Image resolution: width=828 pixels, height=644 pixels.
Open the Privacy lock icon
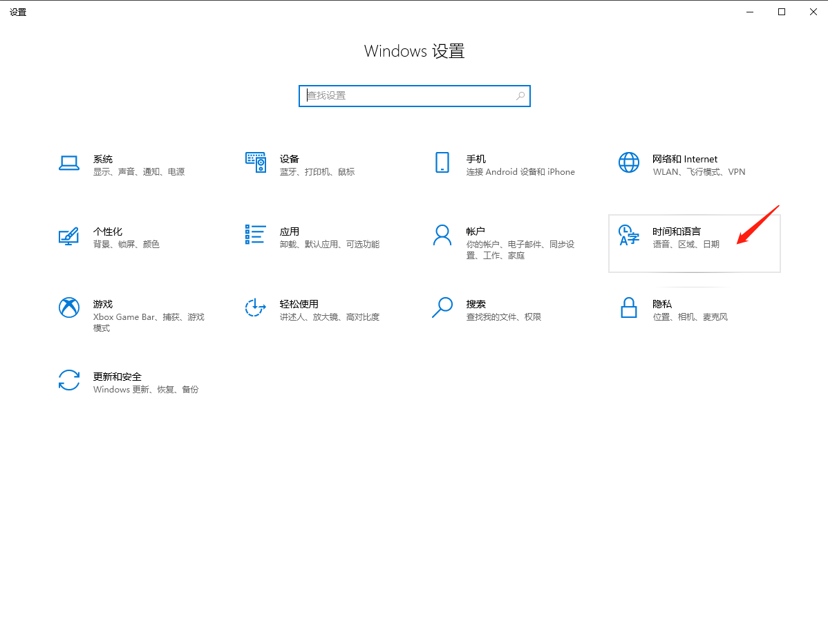pos(628,307)
